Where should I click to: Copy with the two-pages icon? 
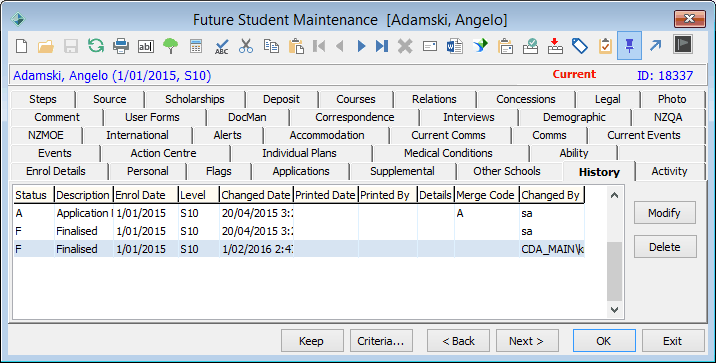tap(271, 46)
